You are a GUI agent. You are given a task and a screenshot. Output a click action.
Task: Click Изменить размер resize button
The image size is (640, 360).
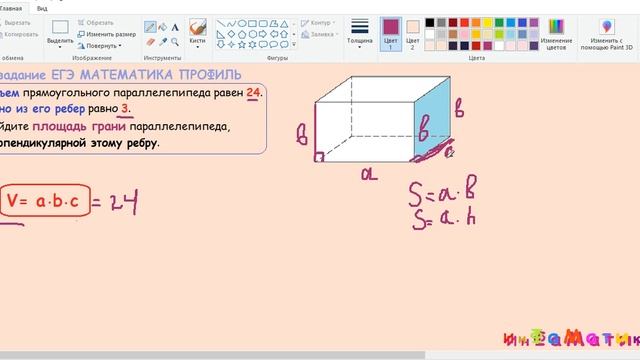107,34
